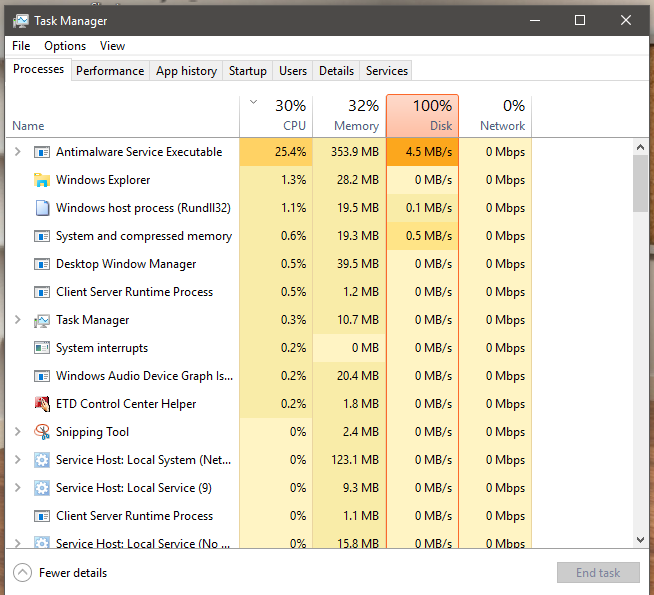Click the End task button

598,572
